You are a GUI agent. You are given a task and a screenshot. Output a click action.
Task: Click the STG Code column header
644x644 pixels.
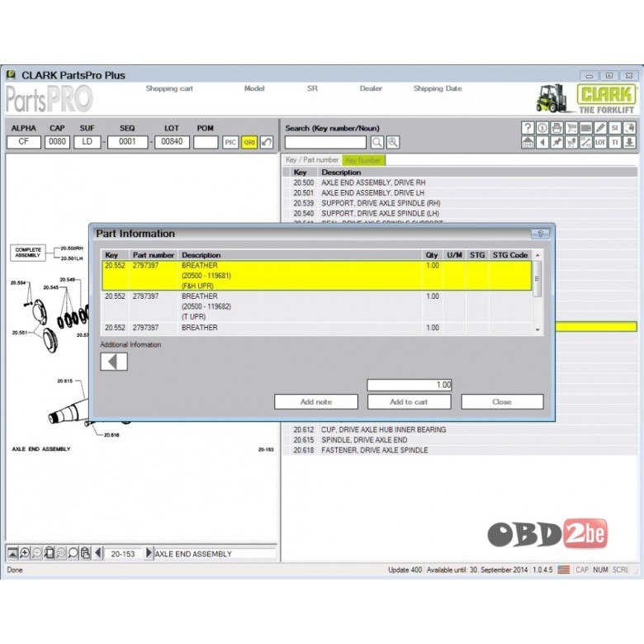tap(510, 255)
